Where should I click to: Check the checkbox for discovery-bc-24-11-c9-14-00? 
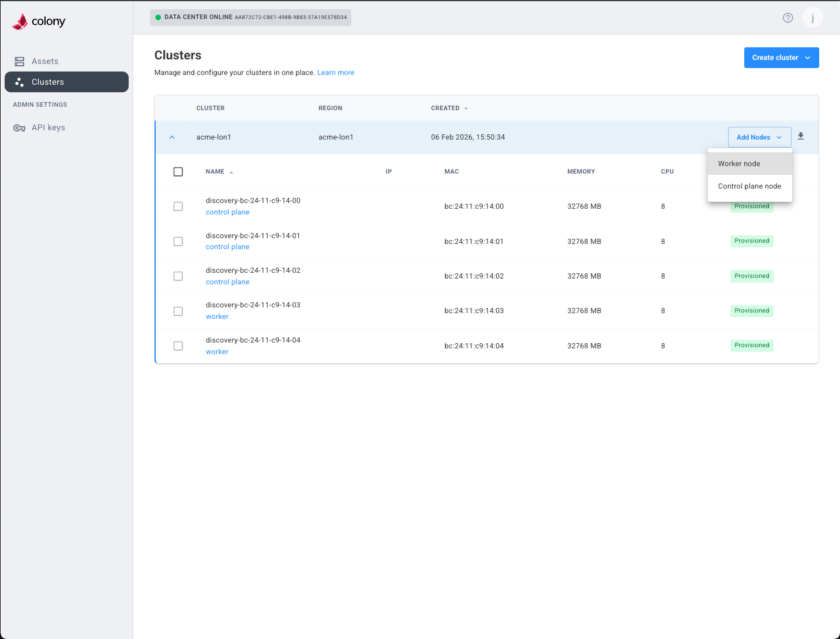point(178,206)
